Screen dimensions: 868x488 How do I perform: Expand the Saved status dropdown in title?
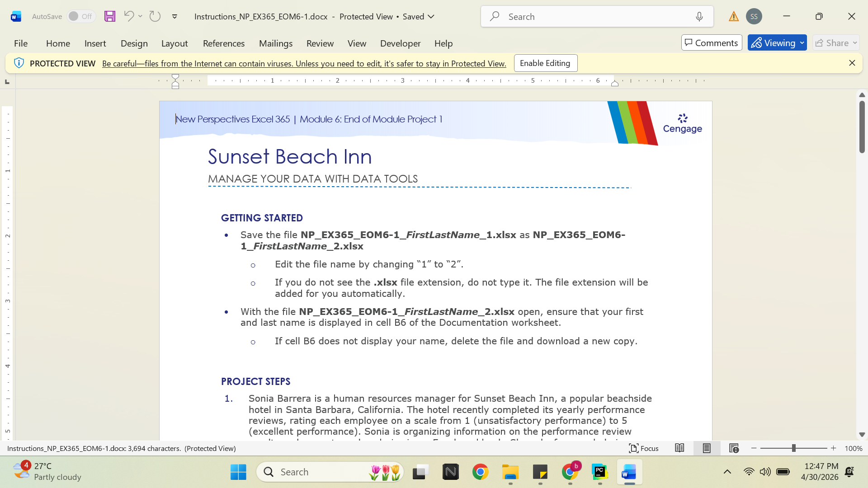[x=431, y=17]
